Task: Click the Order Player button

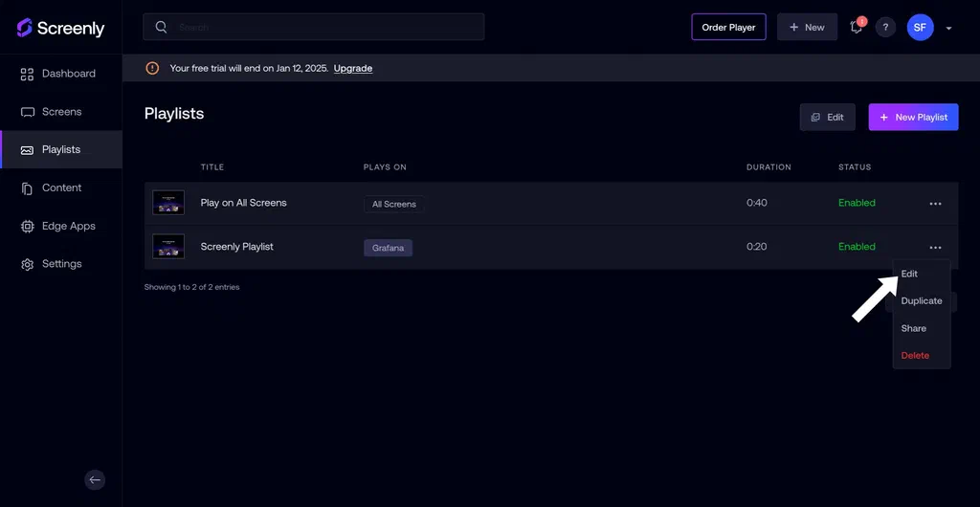Action: [x=728, y=27]
